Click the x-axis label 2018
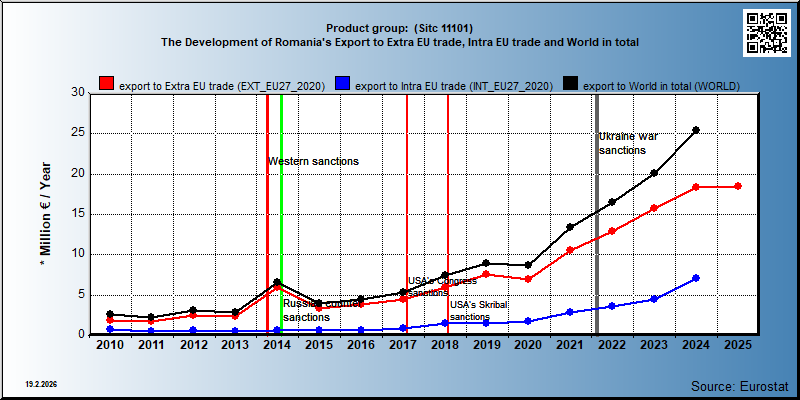 (444, 345)
